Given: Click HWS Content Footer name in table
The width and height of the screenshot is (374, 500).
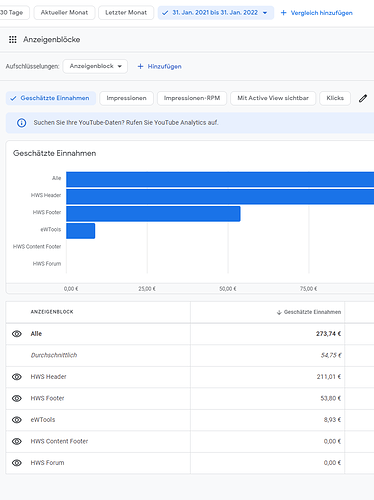Looking at the screenshot, I should (x=59, y=441).
